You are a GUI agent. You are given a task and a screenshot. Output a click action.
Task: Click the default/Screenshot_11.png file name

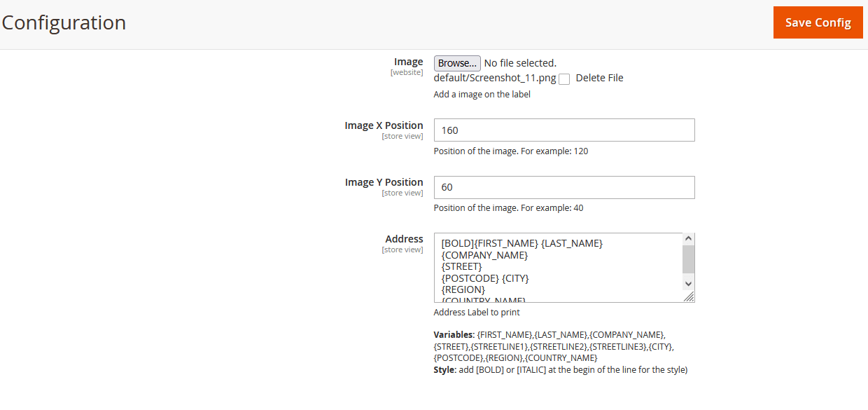click(x=494, y=78)
